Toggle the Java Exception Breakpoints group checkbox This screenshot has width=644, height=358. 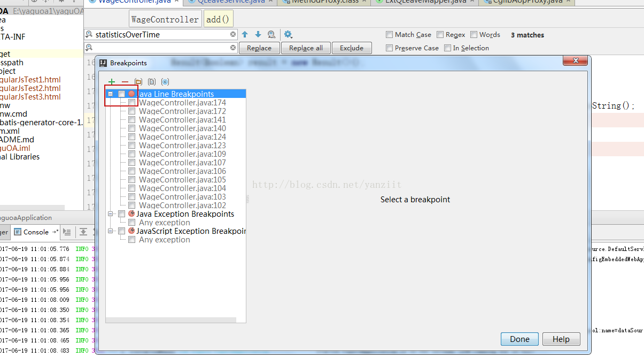coord(122,214)
